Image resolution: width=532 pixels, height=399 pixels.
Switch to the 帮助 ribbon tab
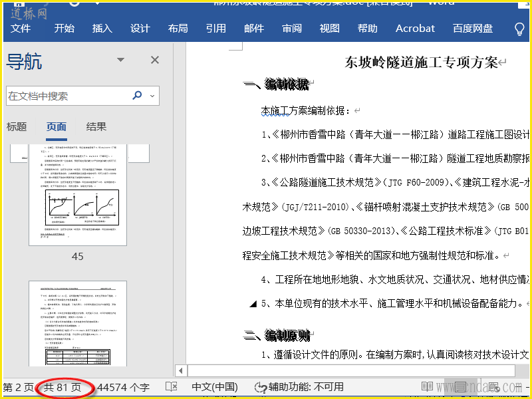368,29
